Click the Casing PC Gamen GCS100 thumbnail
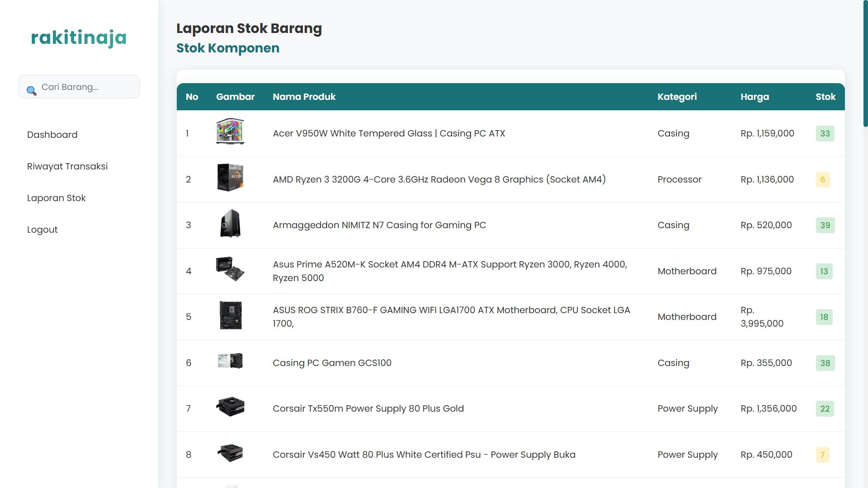The width and height of the screenshot is (868, 488). [230, 361]
